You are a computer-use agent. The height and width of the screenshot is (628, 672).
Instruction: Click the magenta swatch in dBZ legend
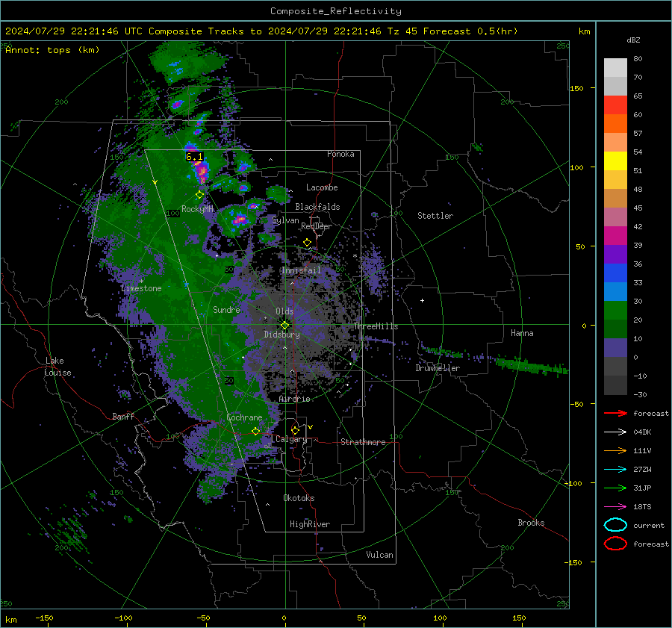tap(615, 235)
